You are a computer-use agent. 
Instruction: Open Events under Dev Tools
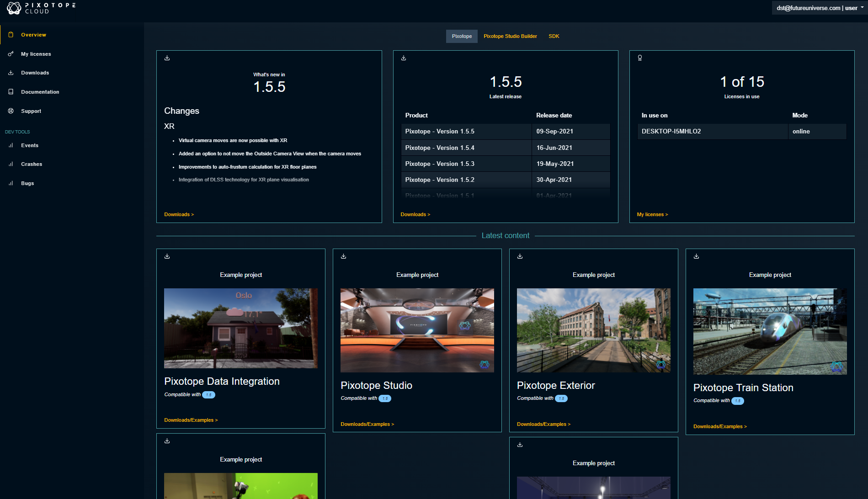tap(30, 145)
